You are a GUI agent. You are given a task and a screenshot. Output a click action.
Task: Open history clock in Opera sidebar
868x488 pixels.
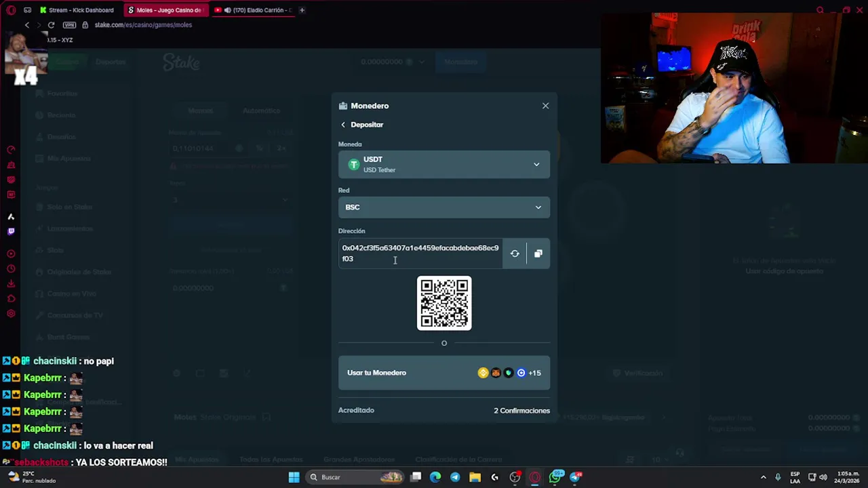[x=11, y=269]
